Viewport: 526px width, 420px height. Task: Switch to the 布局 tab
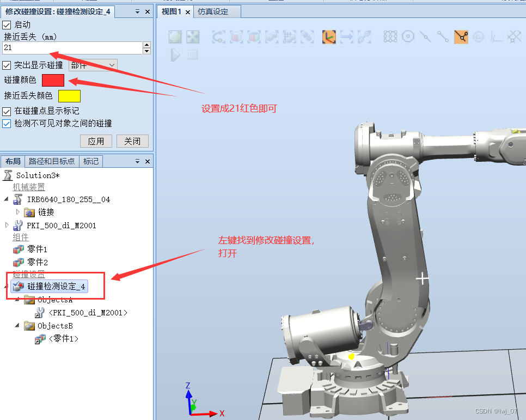tap(13, 161)
